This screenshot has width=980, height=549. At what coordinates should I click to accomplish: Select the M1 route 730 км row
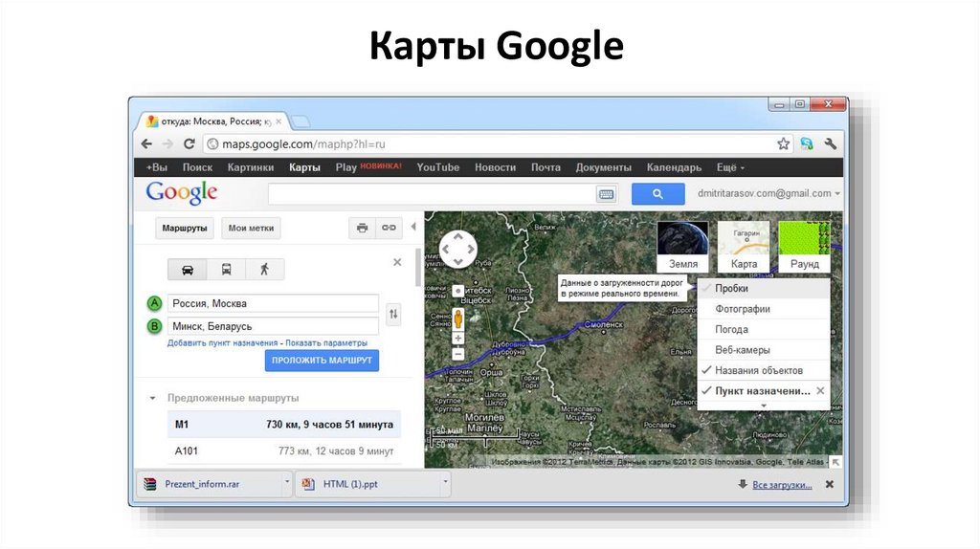pyautogui.click(x=284, y=424)
